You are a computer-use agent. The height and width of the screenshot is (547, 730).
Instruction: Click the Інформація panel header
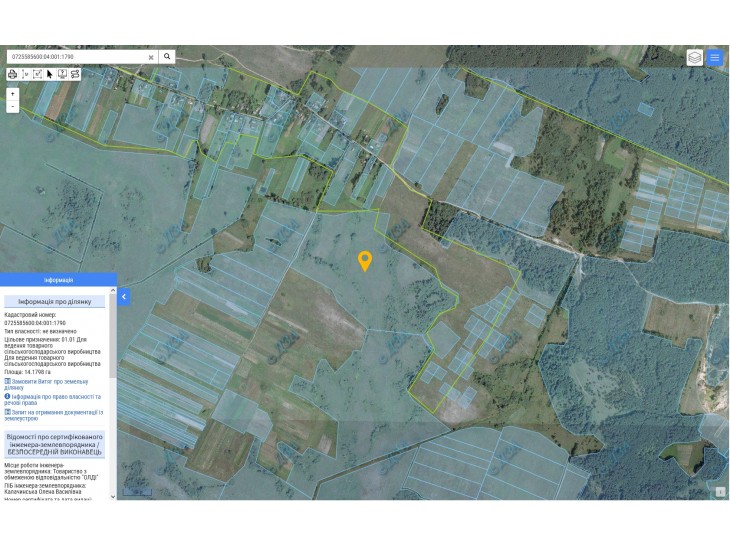[58, 280]
